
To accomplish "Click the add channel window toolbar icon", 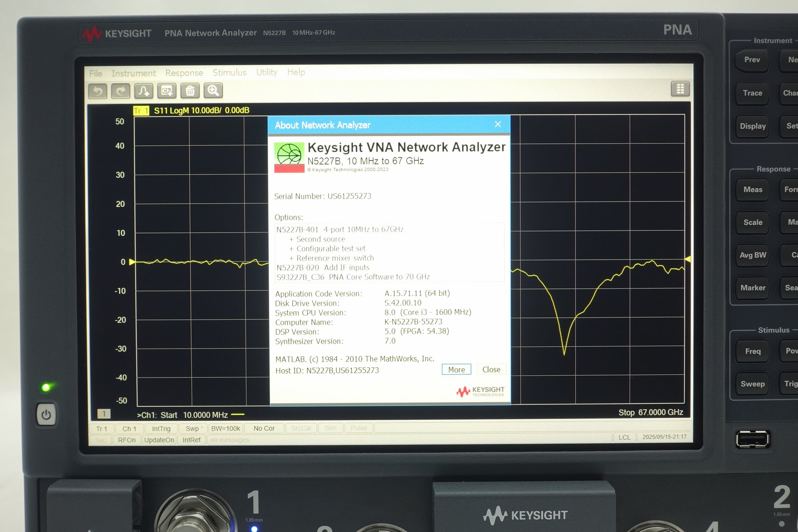I will (167, 91).
